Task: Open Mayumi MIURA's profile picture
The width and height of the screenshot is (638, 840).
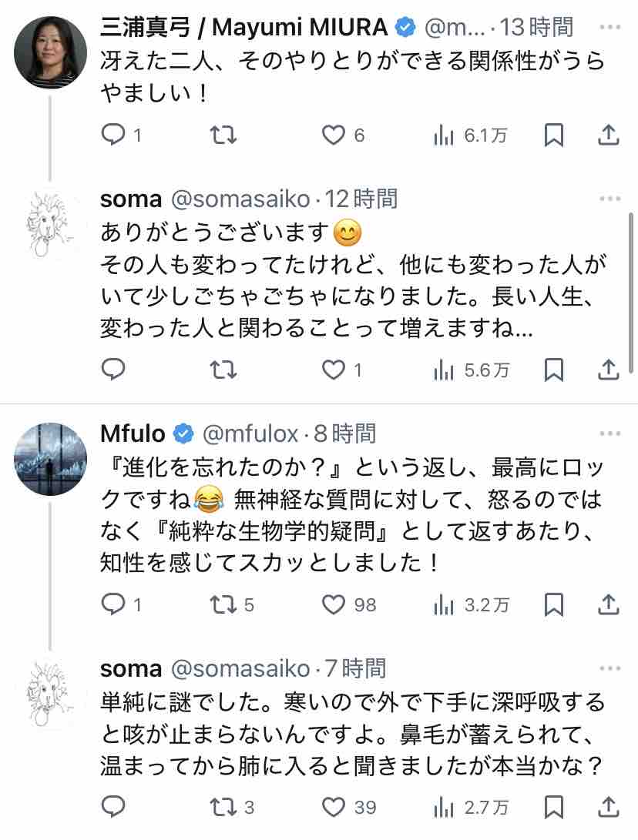Action: pyautogui.click(x=51, y=52)
